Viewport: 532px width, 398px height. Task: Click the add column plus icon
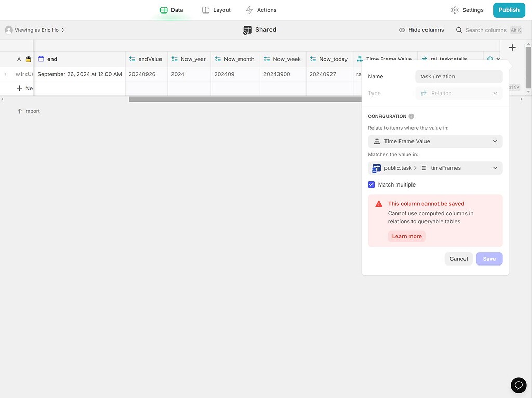[512, 47]
